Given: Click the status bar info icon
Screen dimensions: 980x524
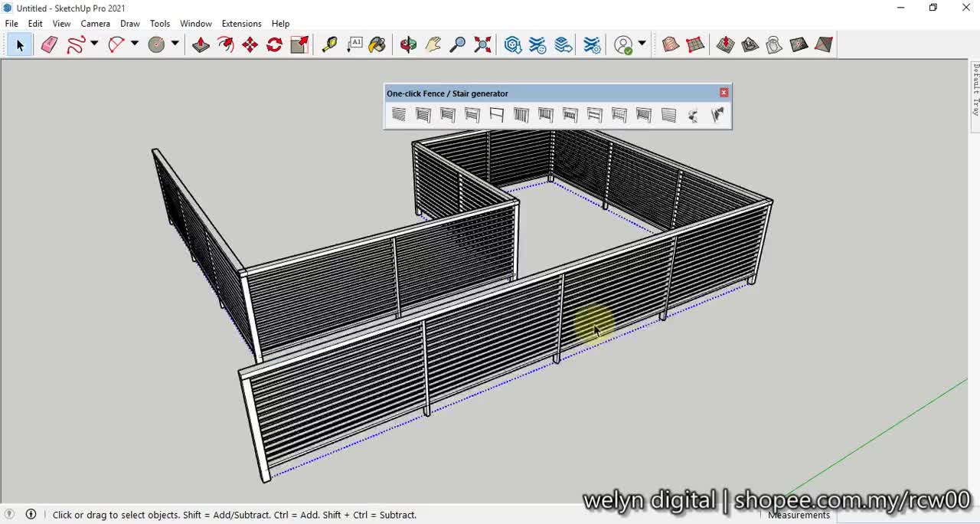Looking at the screenshot, I should 31,514.
